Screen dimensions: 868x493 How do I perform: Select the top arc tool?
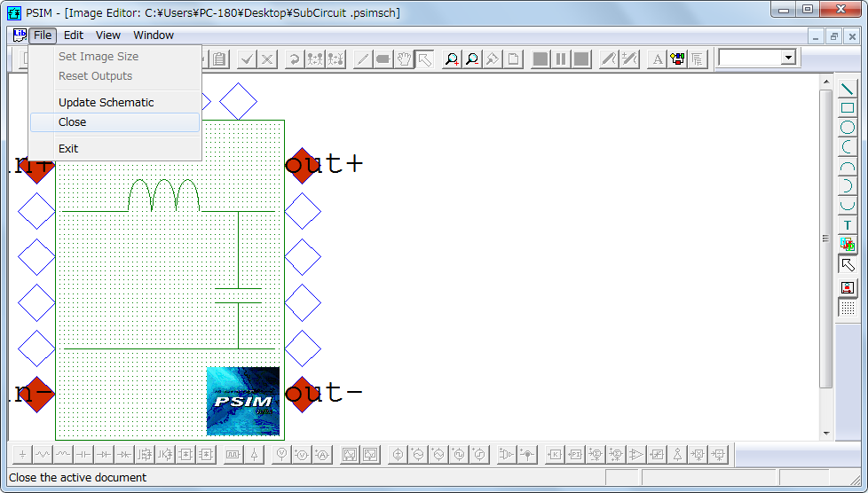pyautogui.click(x=847, y=167)
